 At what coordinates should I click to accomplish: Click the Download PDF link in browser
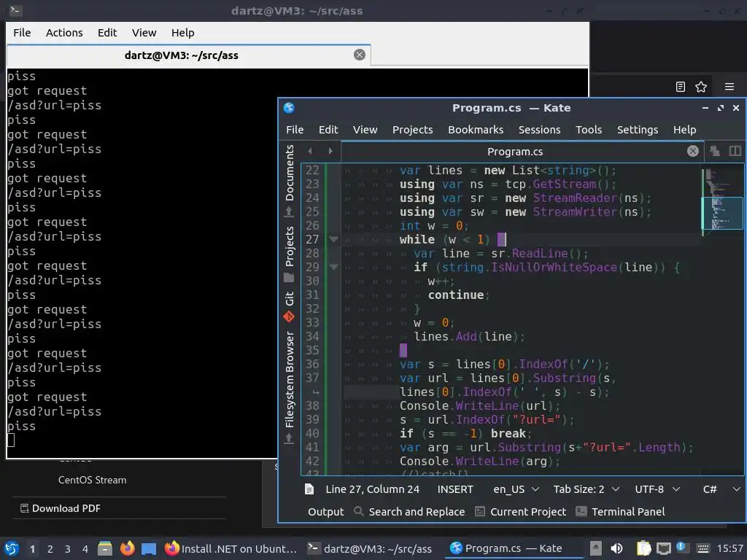pos(61,508)
